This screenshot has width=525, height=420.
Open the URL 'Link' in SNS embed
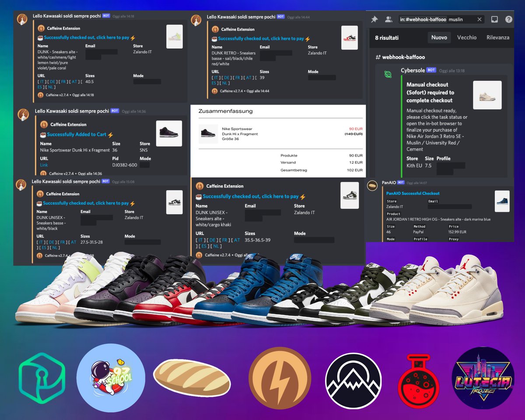pos(44,165)
